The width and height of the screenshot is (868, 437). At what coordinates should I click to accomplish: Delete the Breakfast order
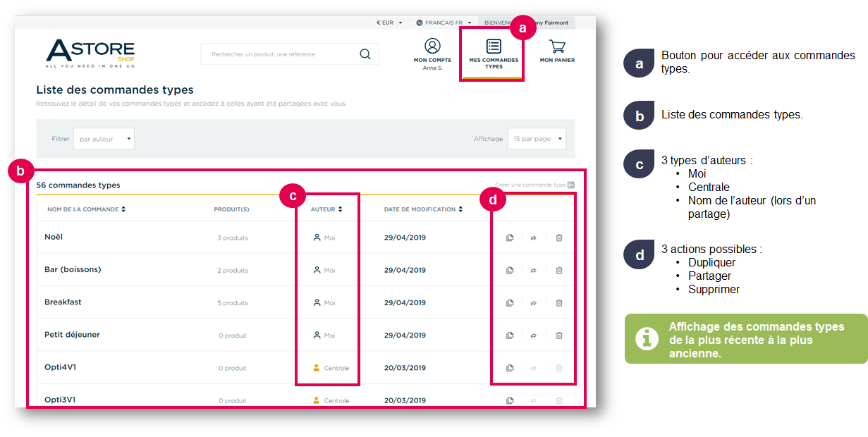tap(559, 302)
